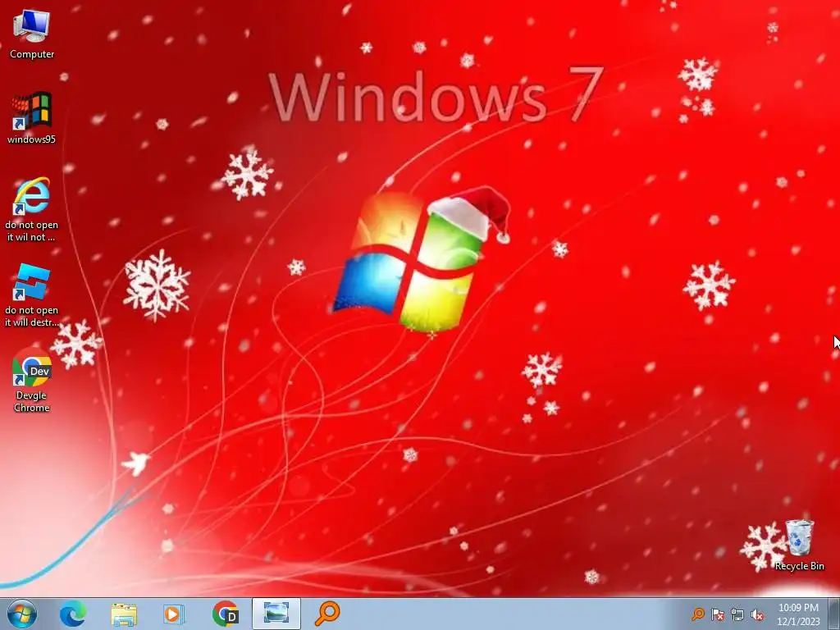Click the 'windows95' label text
Viewport: 840px width, 630px height.
tap(32, 139)
